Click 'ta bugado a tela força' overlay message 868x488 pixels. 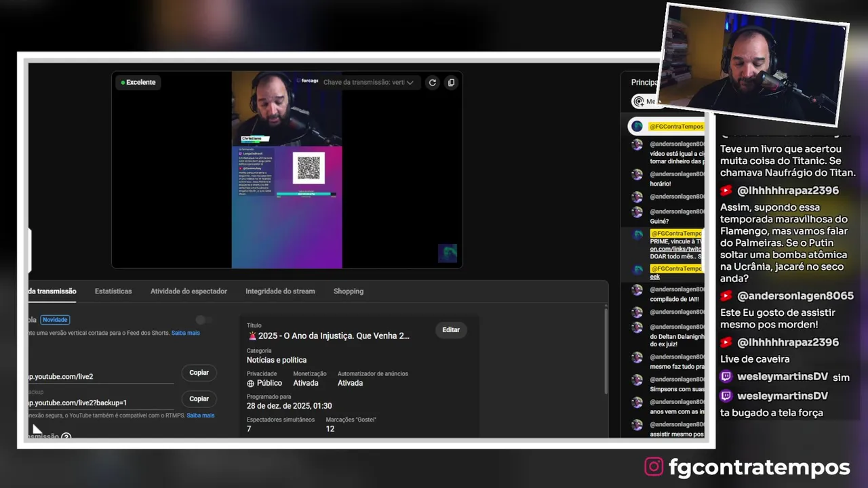point(772,413)
